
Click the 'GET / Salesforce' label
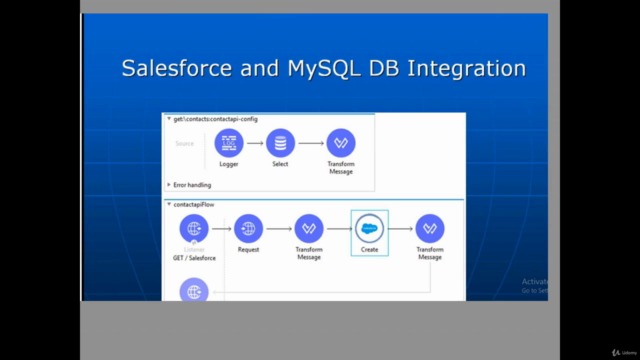click(x=194, y=258)
